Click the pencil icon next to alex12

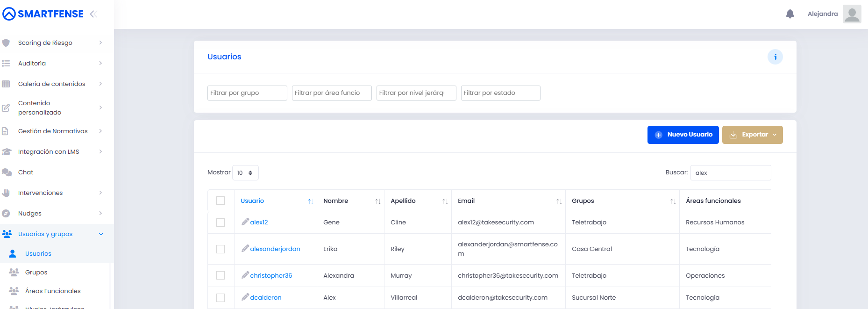point(245,222)
